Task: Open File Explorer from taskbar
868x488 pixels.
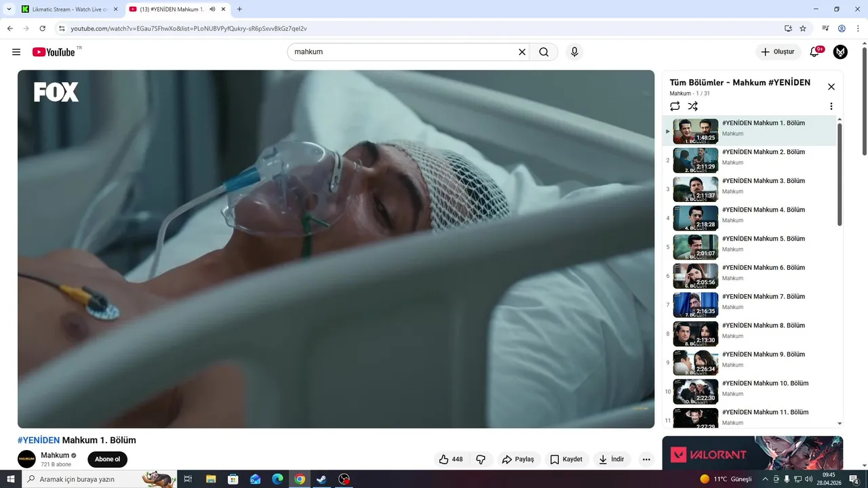Action: pyautogui.click(x=211, y=479)
